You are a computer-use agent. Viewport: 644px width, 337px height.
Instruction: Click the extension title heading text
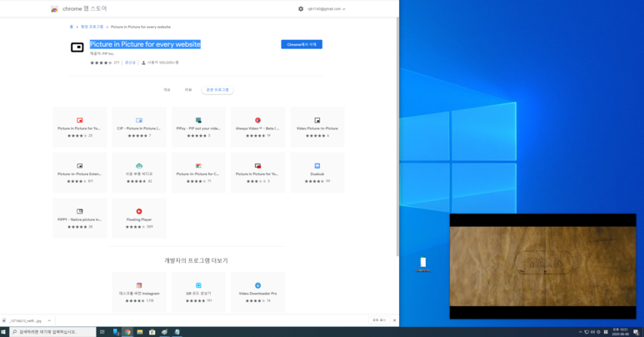point(145,44)
